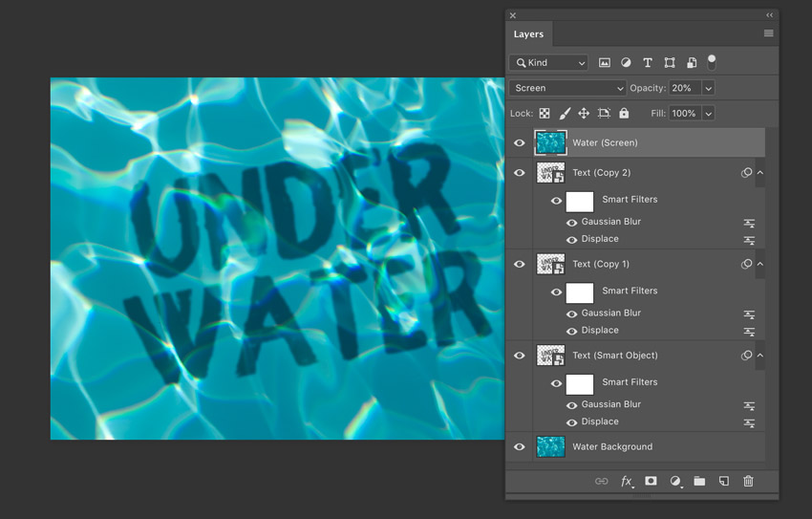Select the Text (Smart Object) layer name

(614, 356)
